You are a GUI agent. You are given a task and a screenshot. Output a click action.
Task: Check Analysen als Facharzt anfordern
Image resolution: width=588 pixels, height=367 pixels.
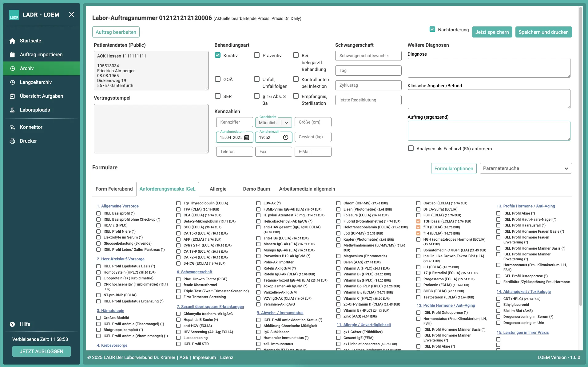[x=411, y=148]
